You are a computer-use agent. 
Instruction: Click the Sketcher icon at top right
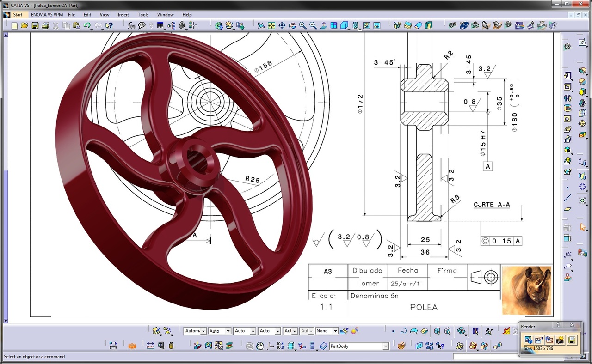(x=582, y=43)
